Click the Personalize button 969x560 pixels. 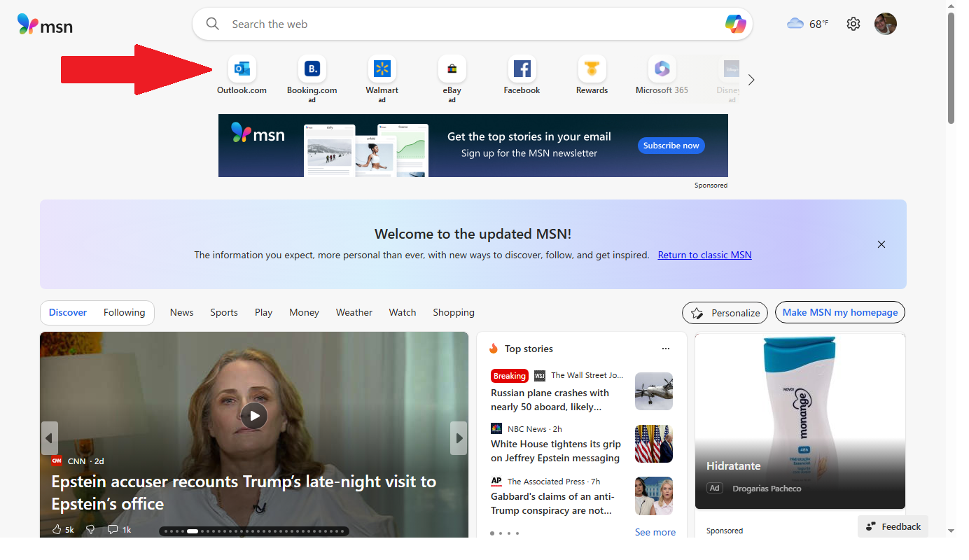[725, 313]
